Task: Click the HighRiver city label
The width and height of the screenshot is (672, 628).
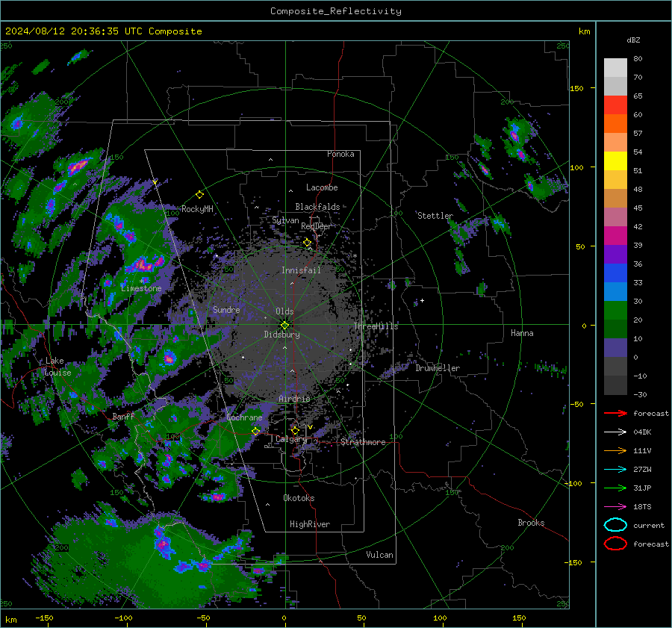Action: 310,524
